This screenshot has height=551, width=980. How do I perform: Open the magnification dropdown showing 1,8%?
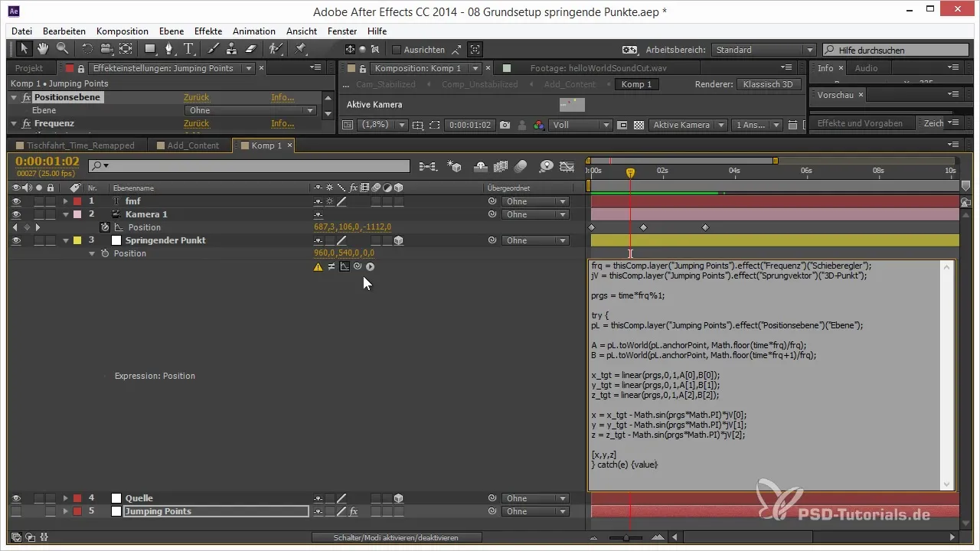(x=383, y=125)
